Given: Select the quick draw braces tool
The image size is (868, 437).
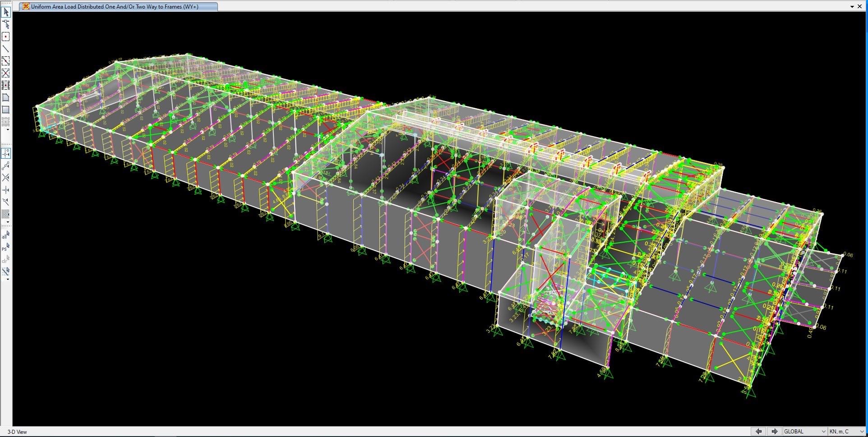Looking at the screenshot, I should (6, 73).
